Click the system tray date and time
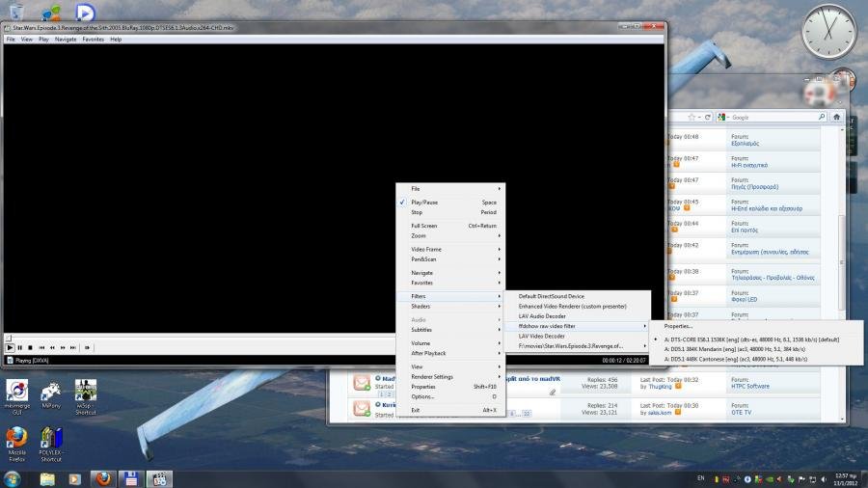Screen dimensions: 868x488 845,479
